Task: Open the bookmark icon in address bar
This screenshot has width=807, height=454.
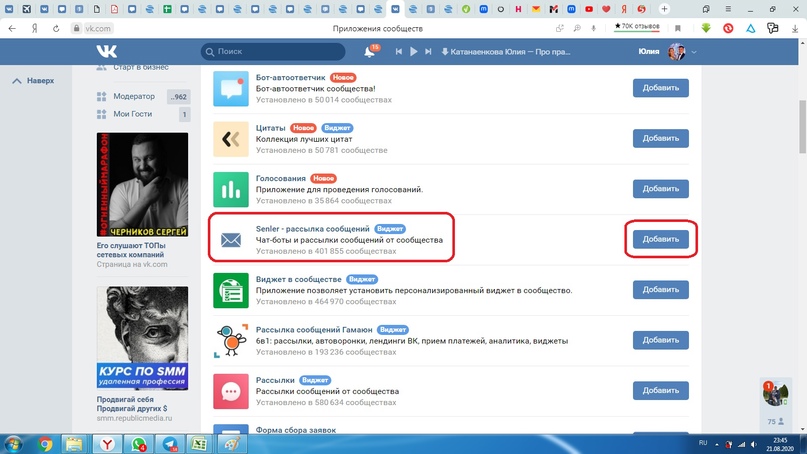Action: (678, 28)
